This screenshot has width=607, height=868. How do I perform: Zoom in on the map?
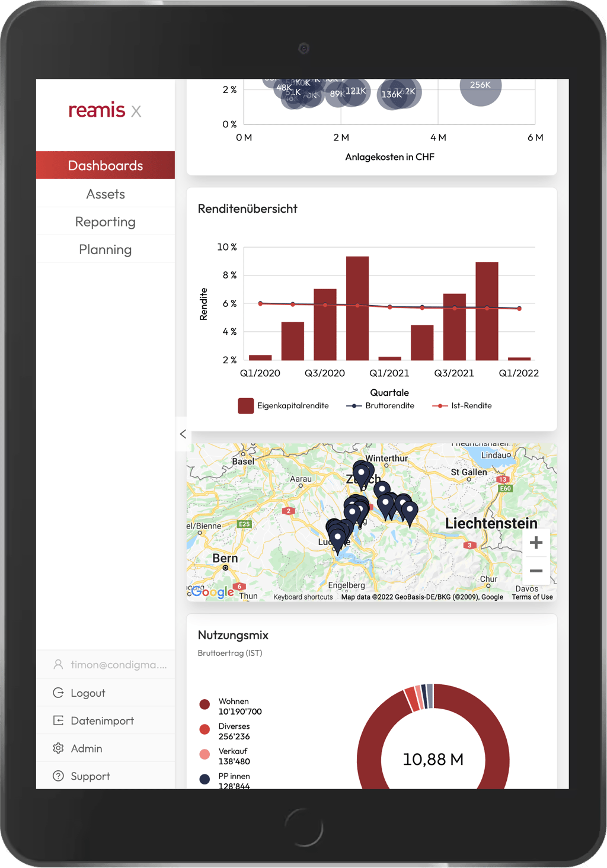click(x=536, y=543)
